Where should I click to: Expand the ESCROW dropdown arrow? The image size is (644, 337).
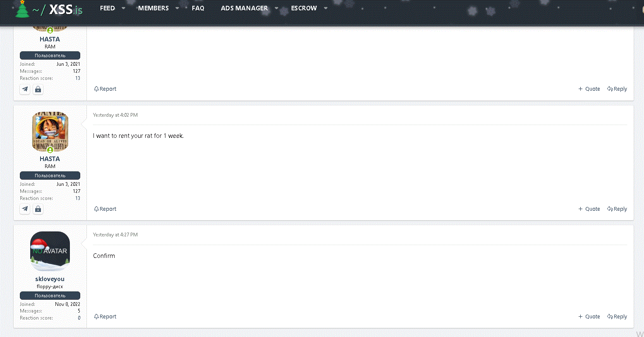pyautogui.click(x=326, y=8)
